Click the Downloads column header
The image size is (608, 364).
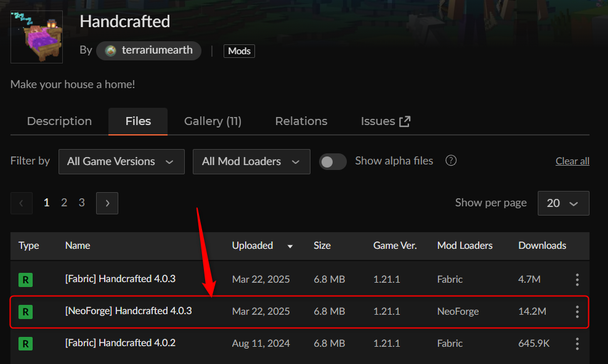click(x=542, y=246)
